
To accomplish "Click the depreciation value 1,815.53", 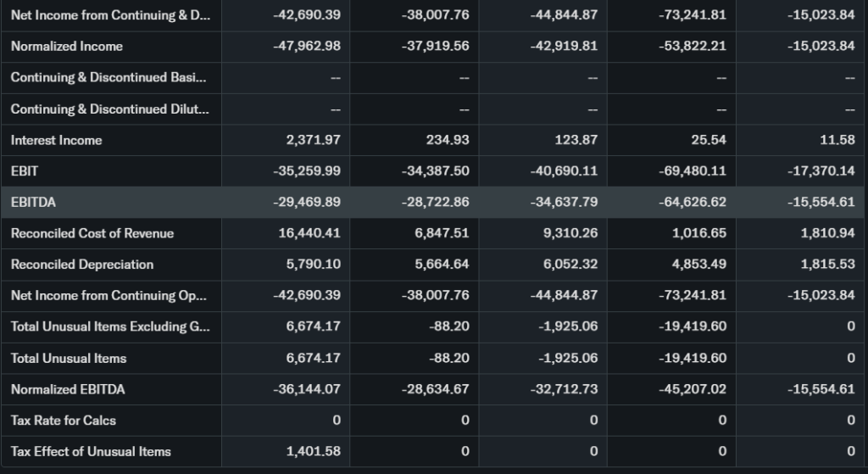I will coord(826,265).
